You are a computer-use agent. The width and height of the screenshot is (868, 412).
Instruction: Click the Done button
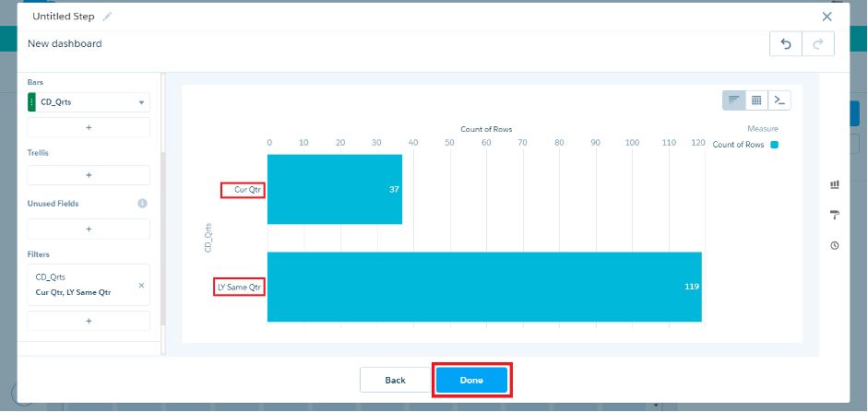[471, 380]
